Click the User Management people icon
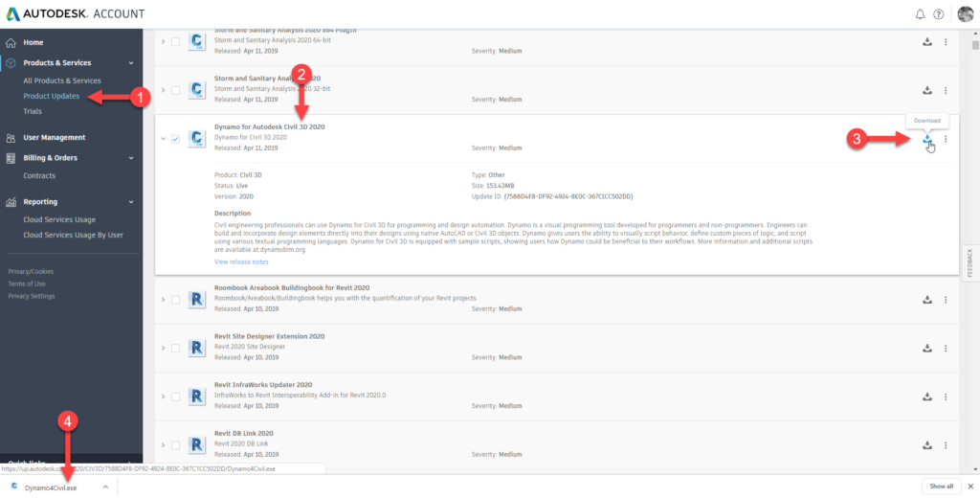The height and width of the screenshot is (499, 980). (11, 138)
